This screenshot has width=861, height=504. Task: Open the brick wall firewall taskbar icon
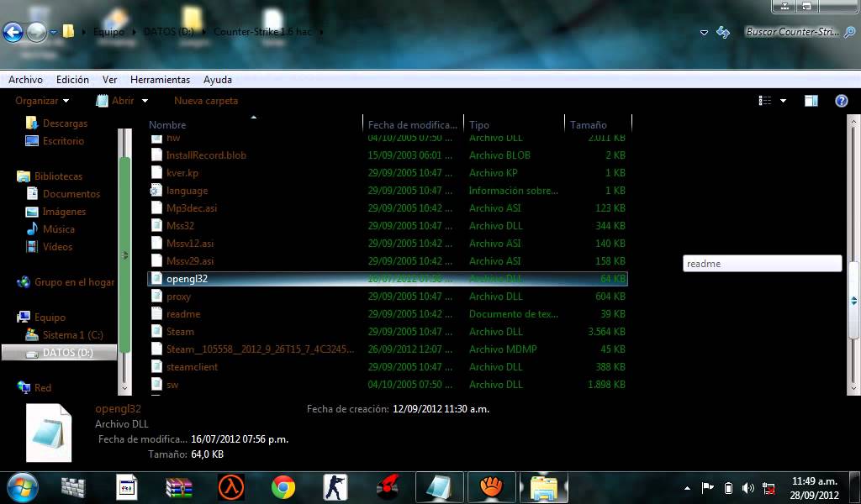tap(73, 487)
